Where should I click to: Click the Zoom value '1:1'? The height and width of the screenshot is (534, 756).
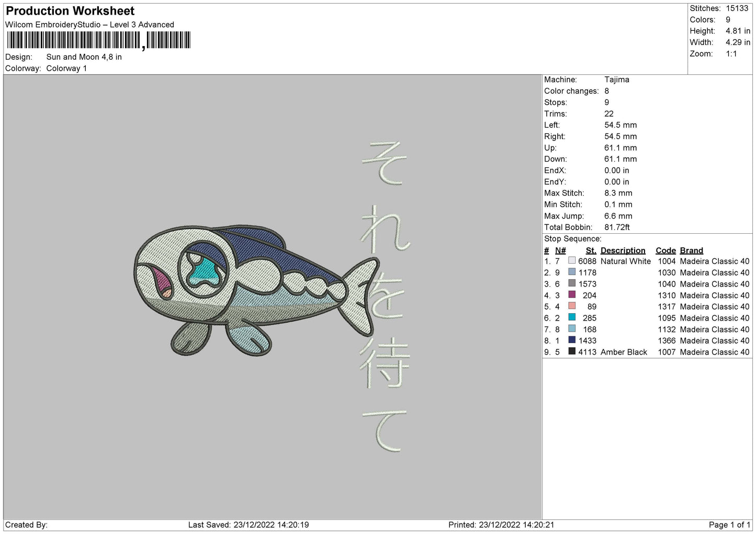click(x=731, y=54)
